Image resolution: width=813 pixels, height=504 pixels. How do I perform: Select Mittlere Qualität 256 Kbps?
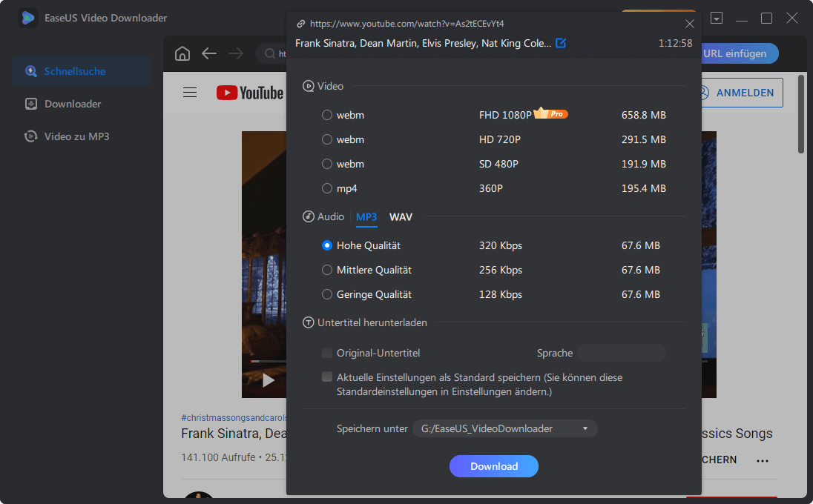tap(326, 270)
